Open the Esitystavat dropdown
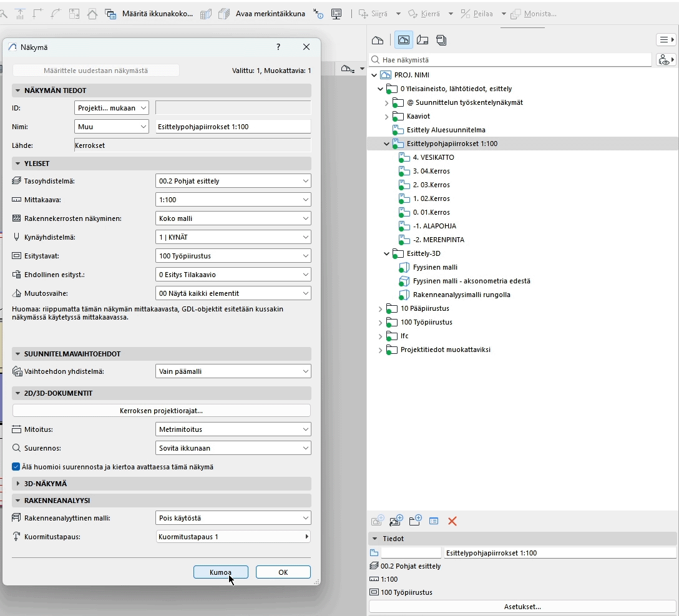Image resolution: width=679 pixels, height=616 pixels. click(233, 256)
